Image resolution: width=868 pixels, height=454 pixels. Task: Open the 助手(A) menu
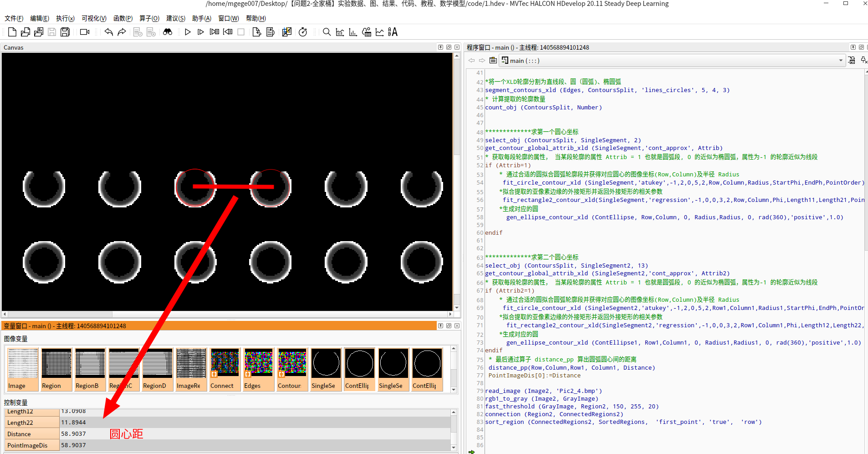202,18
